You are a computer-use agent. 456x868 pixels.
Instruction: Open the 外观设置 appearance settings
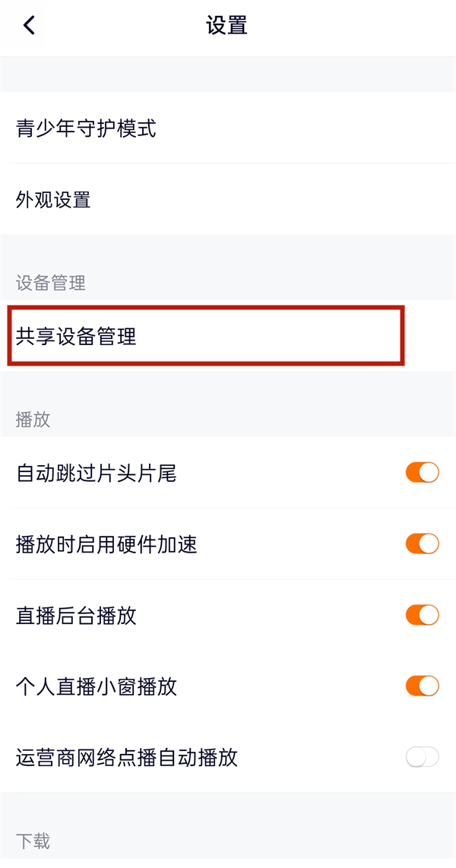[x=53, y=201]
